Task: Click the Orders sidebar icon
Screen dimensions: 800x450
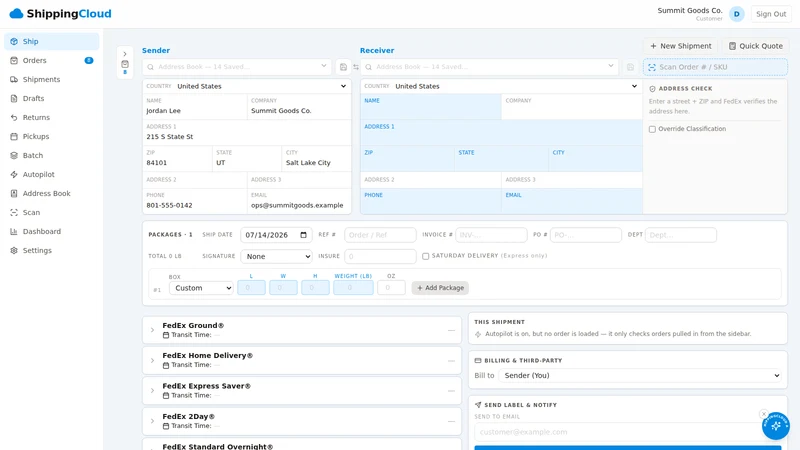Action: (14, 60)
